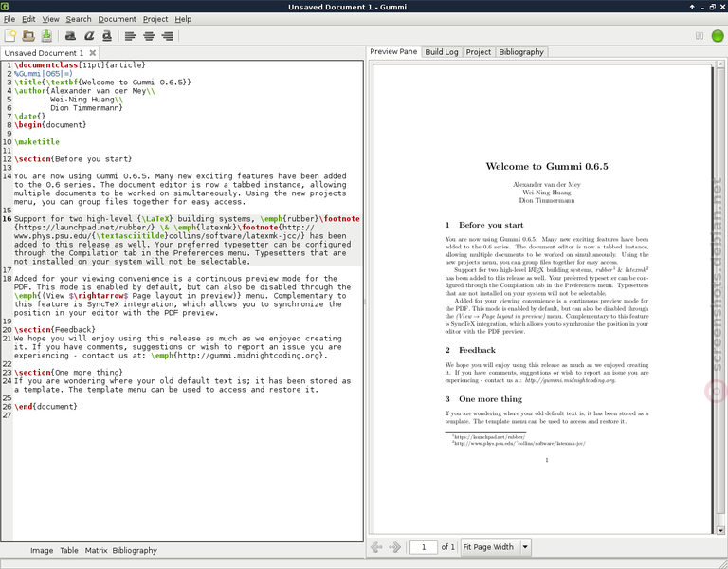Open the Help menu
The width and height of the screenshot is (728, 569).
point(183,19)
